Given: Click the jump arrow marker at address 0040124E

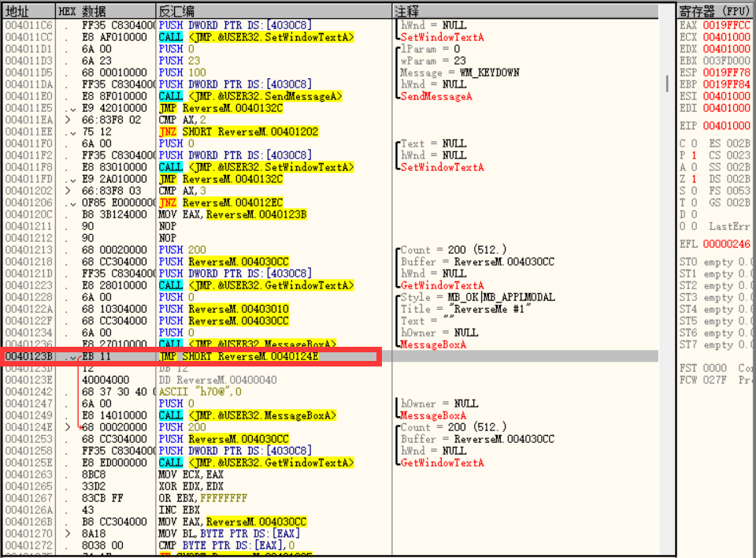Looking at the screenshot, I should point(68,428).
